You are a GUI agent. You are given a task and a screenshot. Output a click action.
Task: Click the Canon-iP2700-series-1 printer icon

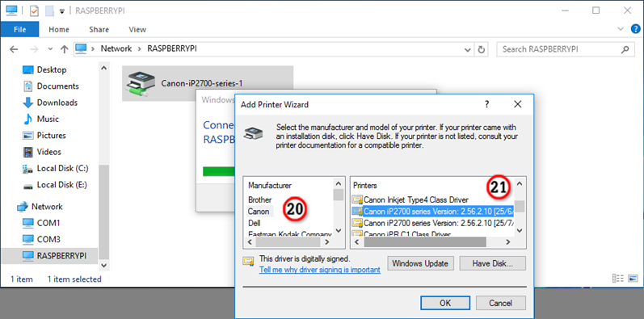pos(140,83)
